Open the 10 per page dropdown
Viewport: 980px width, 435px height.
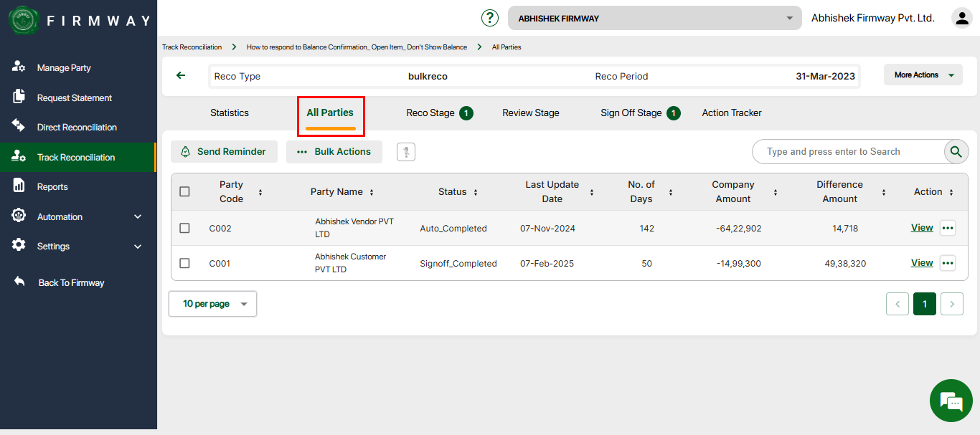pyautogui.click(x=212, y=304)
